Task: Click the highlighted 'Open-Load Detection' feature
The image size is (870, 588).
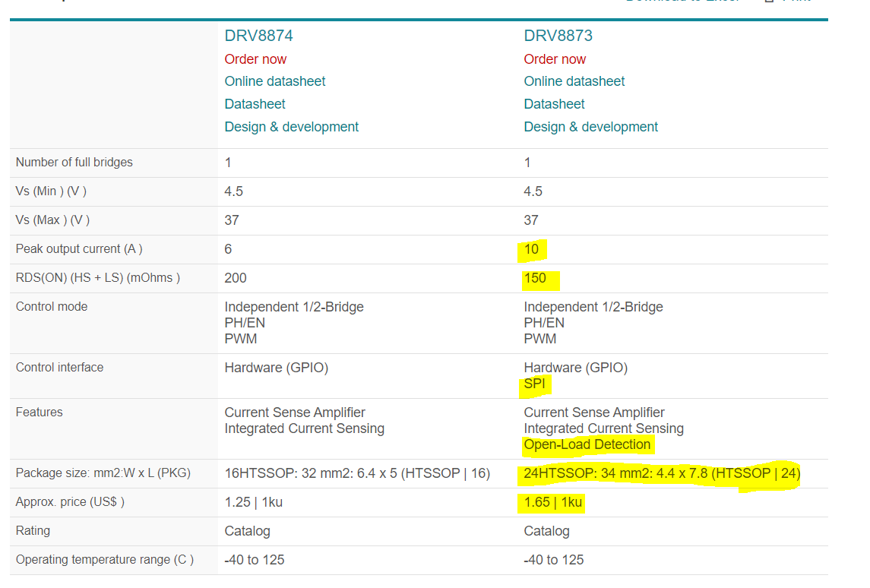Action: pos(587,445)
